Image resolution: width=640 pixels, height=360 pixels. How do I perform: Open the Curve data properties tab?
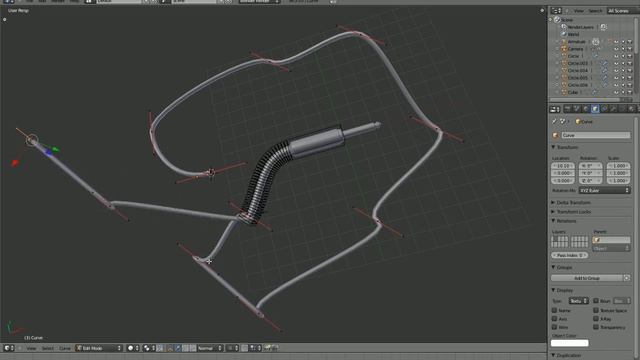pyautogui.click(x=622, y=109)
